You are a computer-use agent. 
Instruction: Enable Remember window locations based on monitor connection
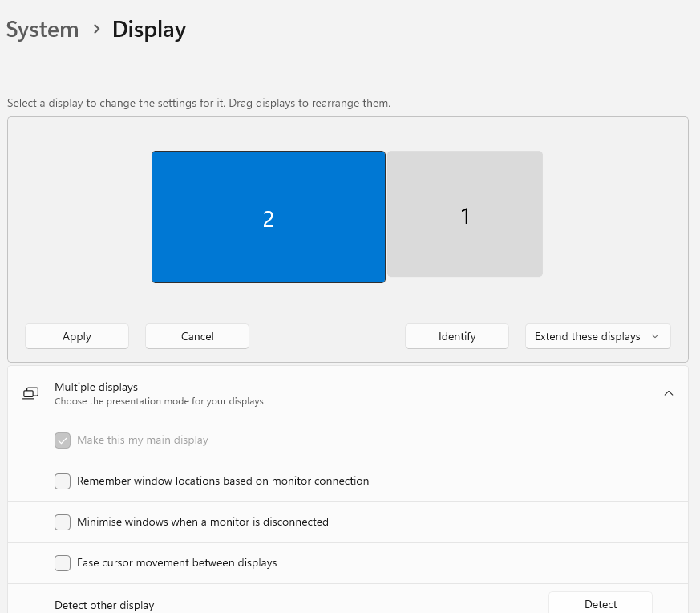(63, 481)
